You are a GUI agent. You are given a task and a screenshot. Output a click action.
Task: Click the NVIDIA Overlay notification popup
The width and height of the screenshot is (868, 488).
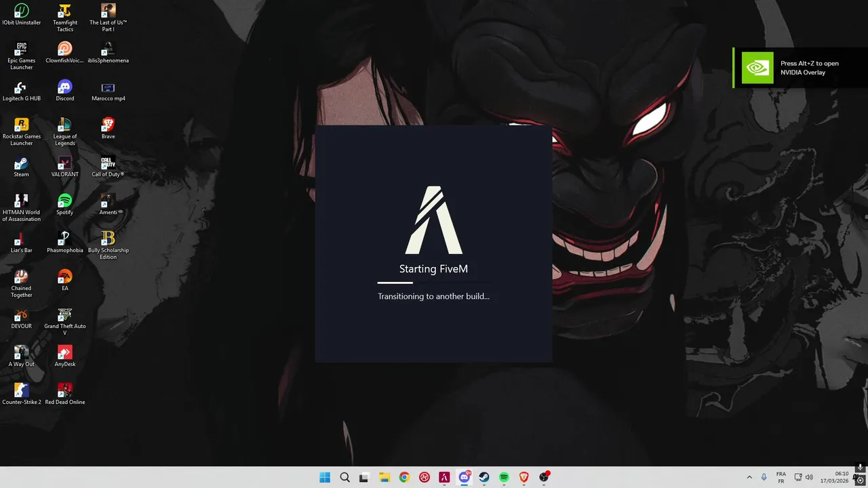click(800, 68)
